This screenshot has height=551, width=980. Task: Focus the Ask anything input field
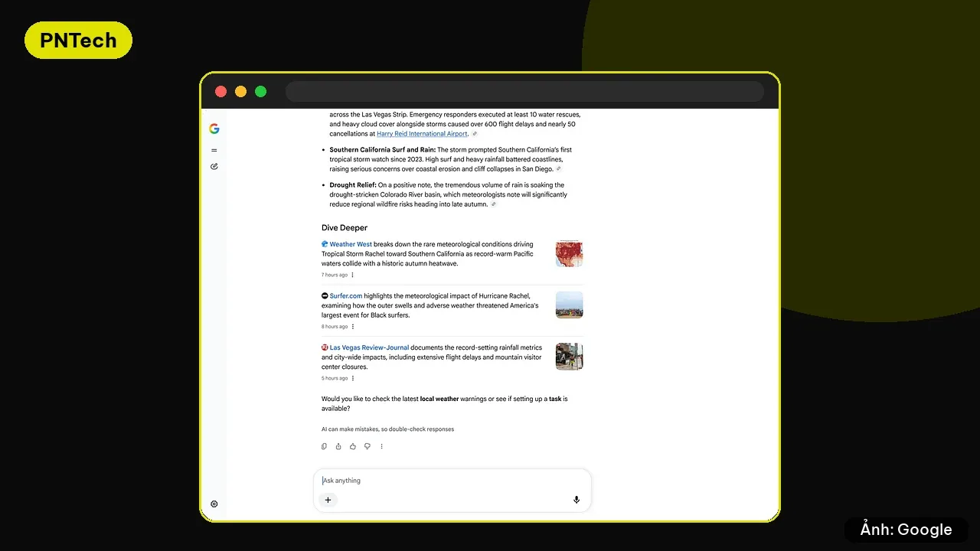pos(452,481)
